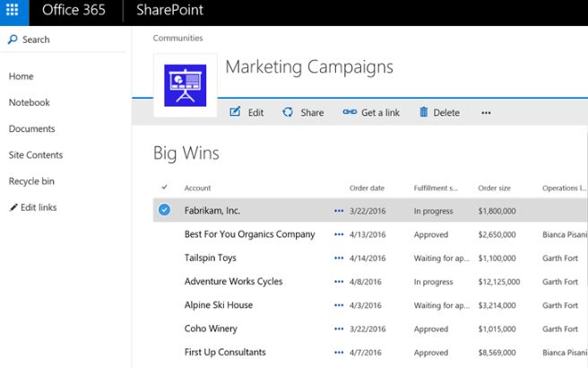Click the Get a link label
588x368 pixels.
[380, 113]
